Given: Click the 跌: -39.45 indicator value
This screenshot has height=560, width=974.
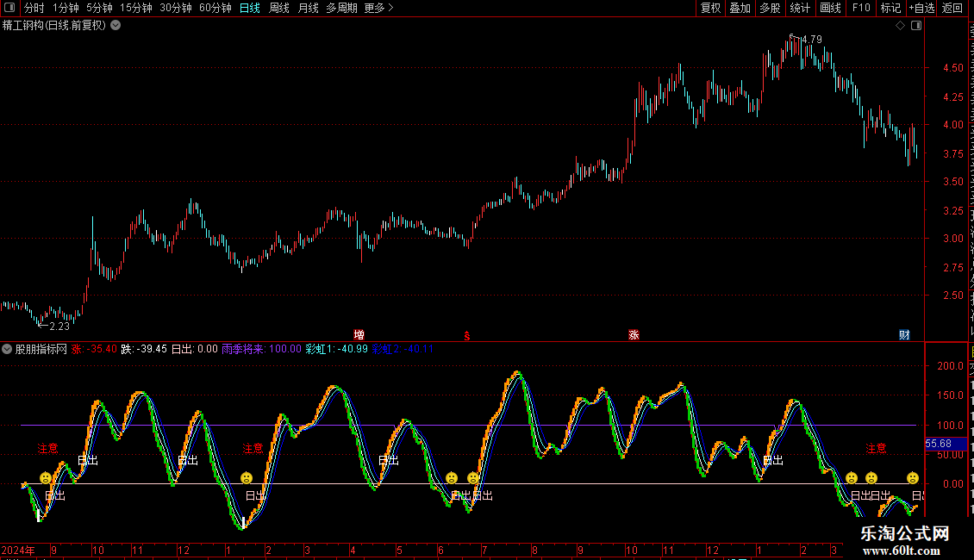Looking at the screenshot, I should point(144,349).
